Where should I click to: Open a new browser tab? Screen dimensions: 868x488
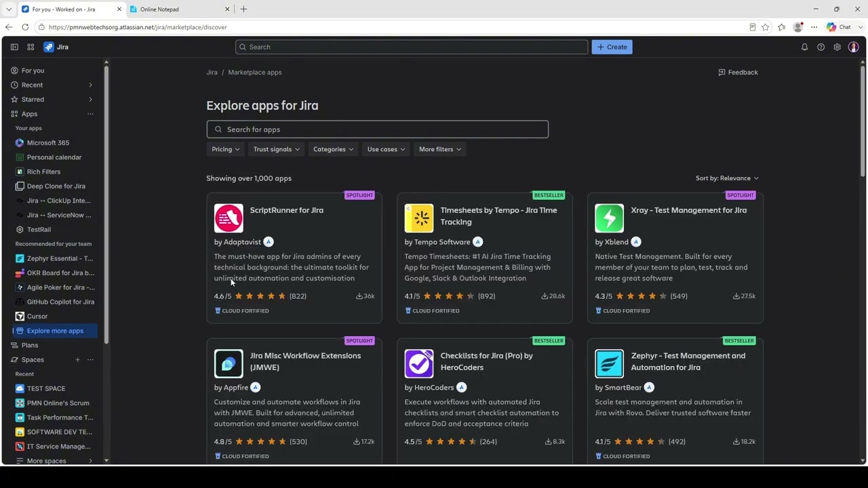pos(243,9)
